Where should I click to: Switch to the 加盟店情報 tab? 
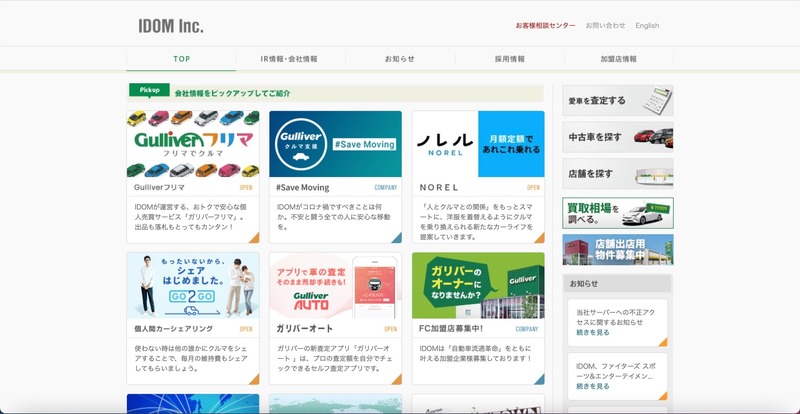pyautogui.click(x=618, y=59)
